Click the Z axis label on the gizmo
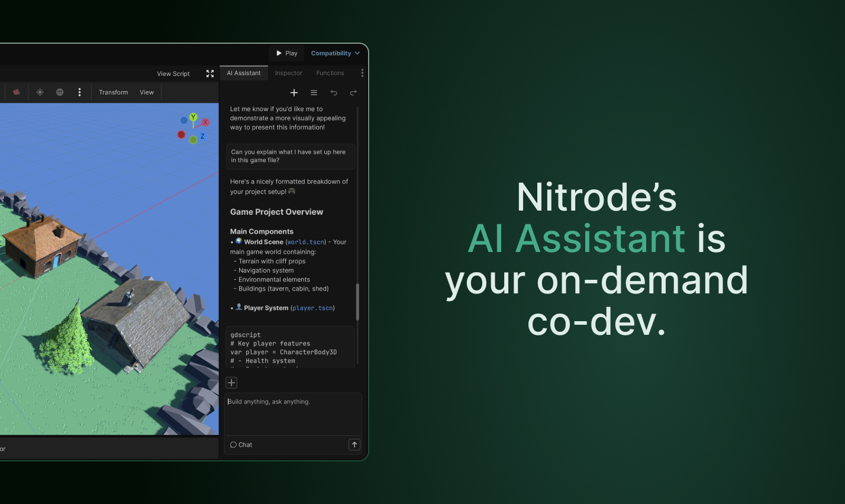The width and height of the screenshot is (845, 504). click(x=202, y=136)
